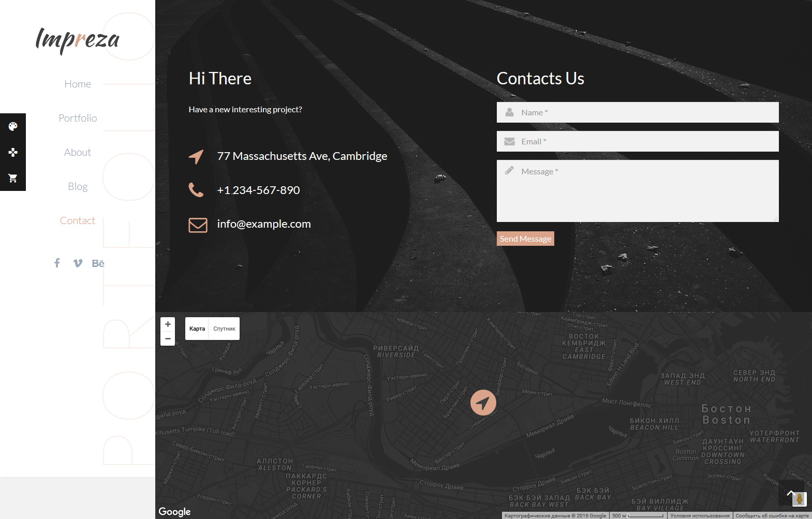Click the map marker pin
Image resolution: width=812 pixels, height=519 pixels.
pyautogui.click(x=483, y=403)
